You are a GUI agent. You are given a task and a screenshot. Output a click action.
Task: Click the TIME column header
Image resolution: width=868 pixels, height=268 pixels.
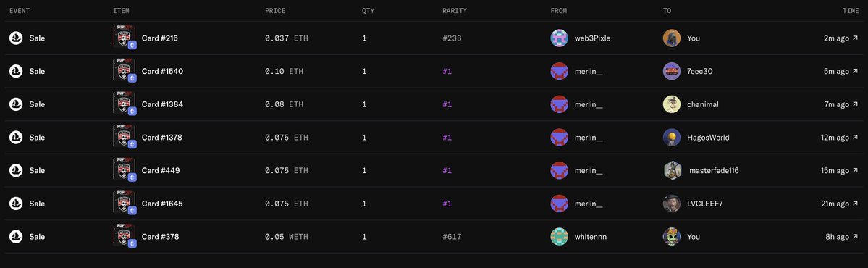(851, 11)
